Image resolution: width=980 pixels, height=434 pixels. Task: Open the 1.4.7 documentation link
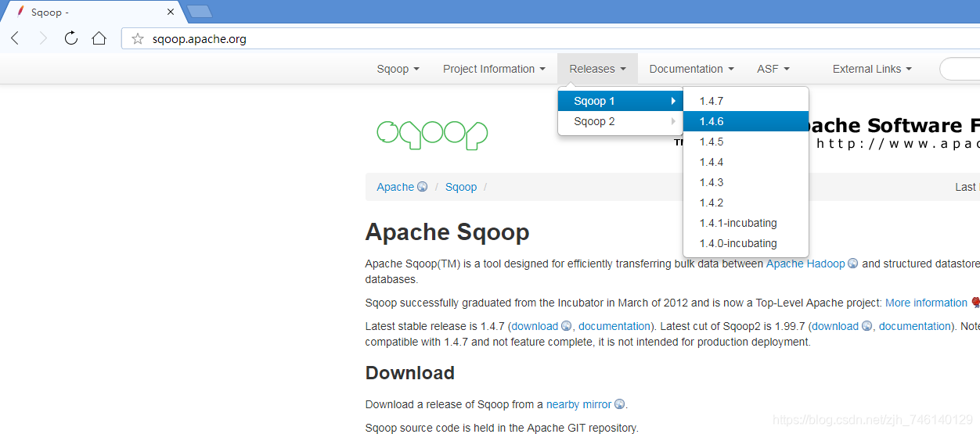(x=614, y=326)
